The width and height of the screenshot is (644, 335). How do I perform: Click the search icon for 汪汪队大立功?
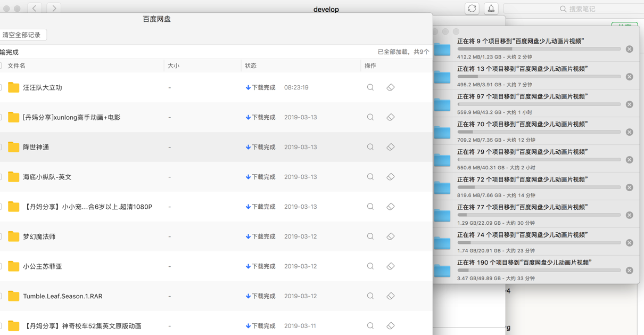pyautogui.click(x=370, y=87)
